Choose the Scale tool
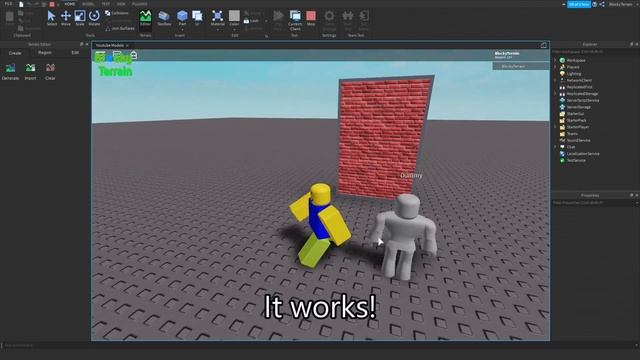 click(x=80, y=18)
